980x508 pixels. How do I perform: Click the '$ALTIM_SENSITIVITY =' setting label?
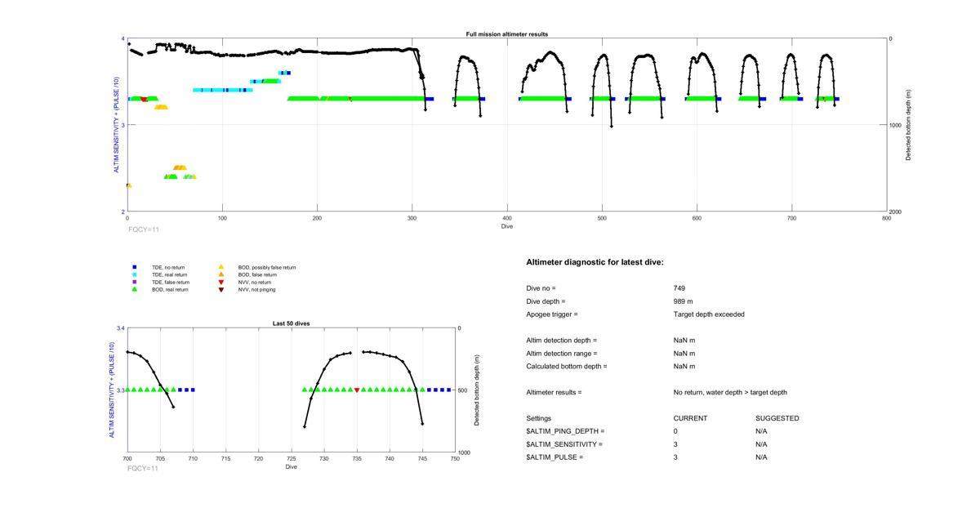coord(564,444)
